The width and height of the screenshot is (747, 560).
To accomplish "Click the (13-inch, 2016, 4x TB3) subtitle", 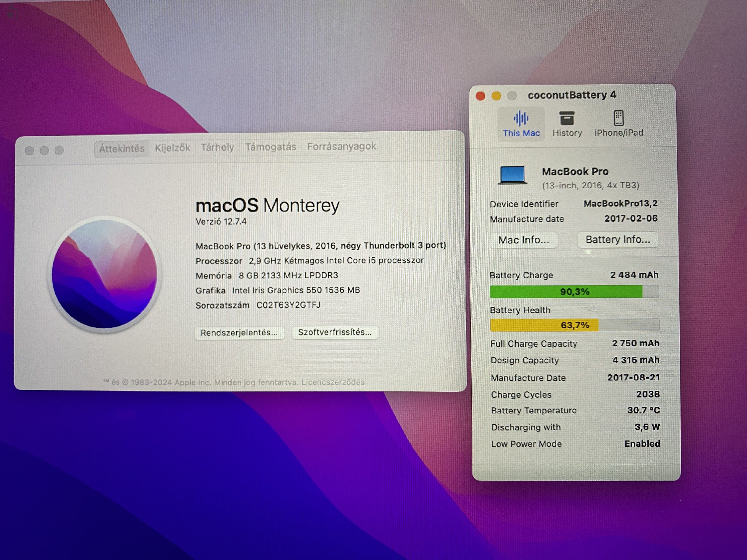I will [x=591, y=186].
